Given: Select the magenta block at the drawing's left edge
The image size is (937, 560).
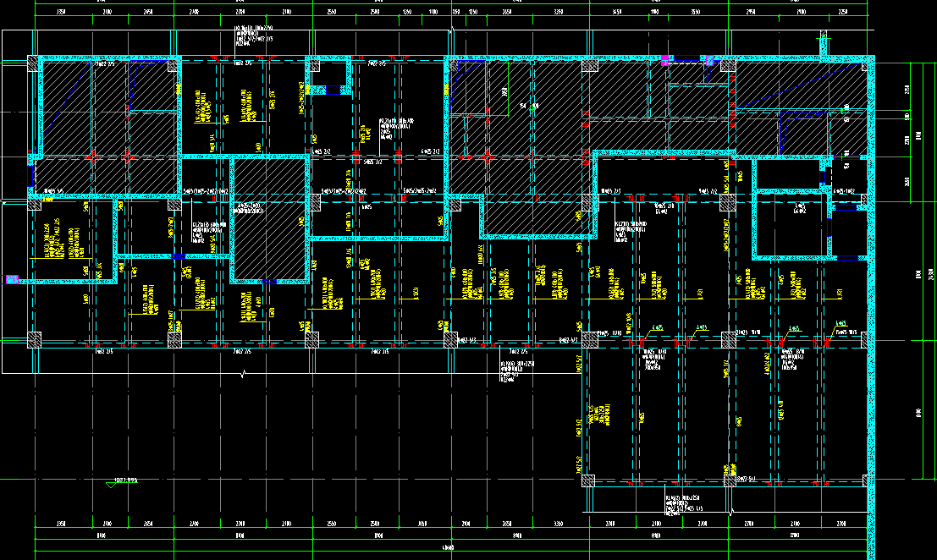Looking at the screenshot, I should coord(11,279).
